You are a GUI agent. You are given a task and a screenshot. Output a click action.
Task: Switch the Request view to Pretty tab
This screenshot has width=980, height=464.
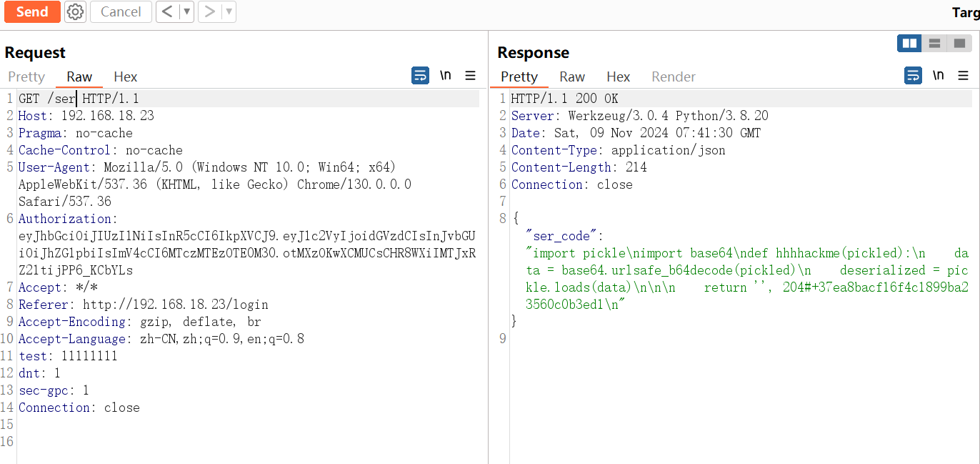point(26,76)
